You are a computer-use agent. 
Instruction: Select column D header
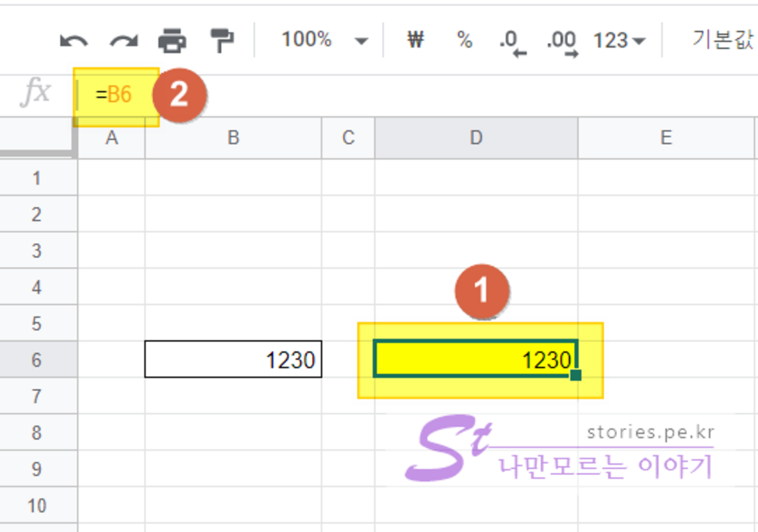[x=476, y=138]
